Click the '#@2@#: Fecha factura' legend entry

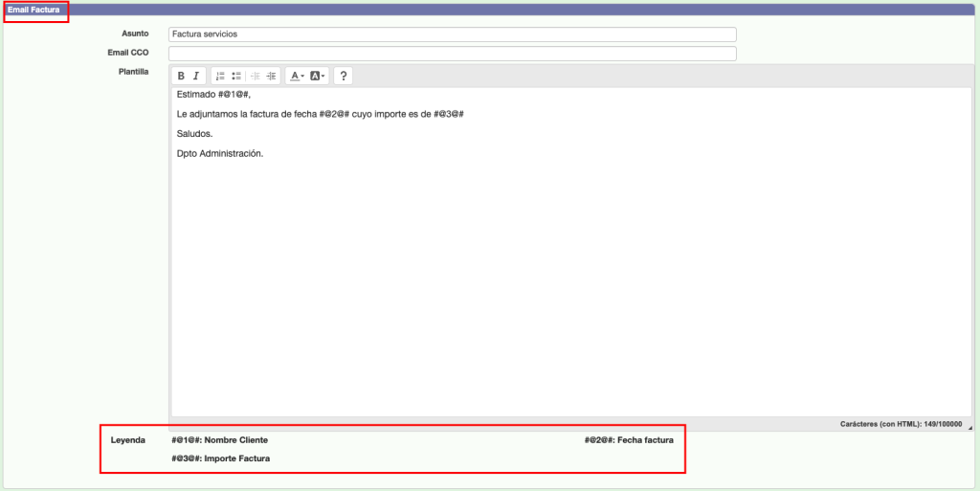pos(629,440)
